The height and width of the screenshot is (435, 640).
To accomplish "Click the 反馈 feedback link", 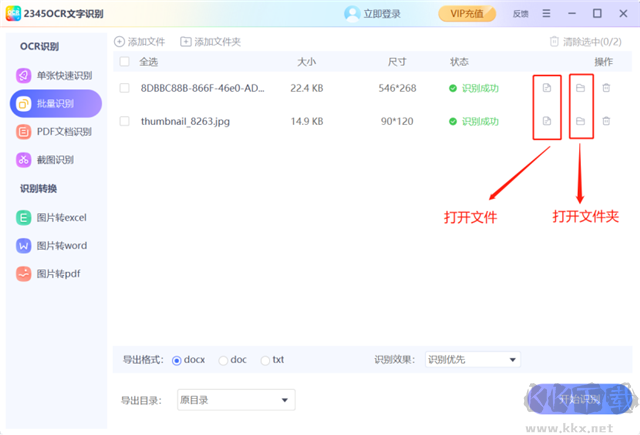I will coord(520,14).
